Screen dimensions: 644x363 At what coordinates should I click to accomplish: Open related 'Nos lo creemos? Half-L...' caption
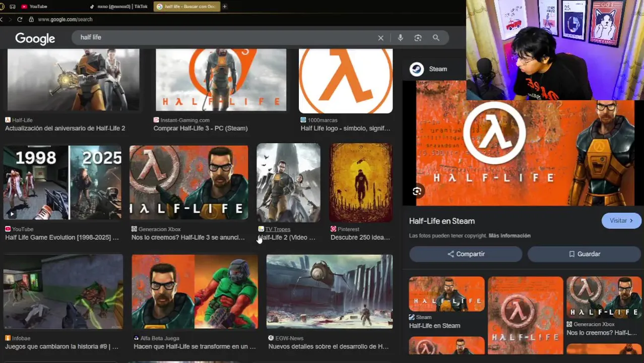click(602, 333)
